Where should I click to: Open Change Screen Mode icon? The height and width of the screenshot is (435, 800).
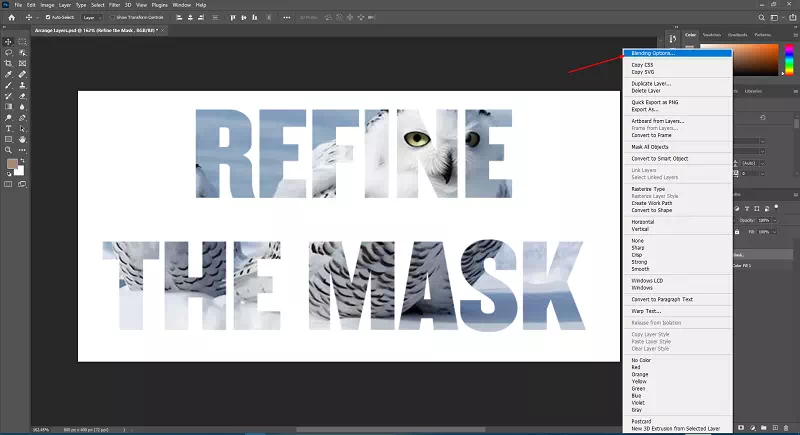pyautogui.click(x=22, y=184)
